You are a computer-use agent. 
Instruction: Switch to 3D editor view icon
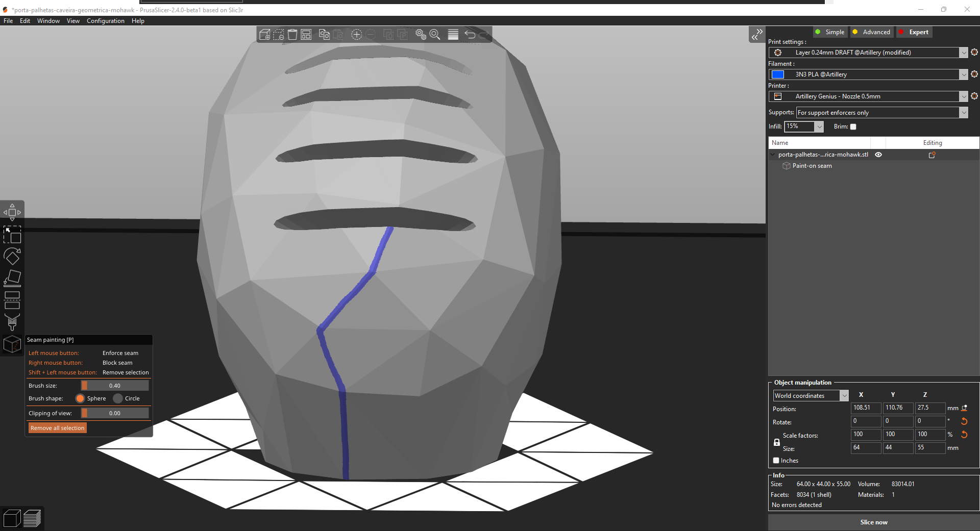click(x=12, y=518)
